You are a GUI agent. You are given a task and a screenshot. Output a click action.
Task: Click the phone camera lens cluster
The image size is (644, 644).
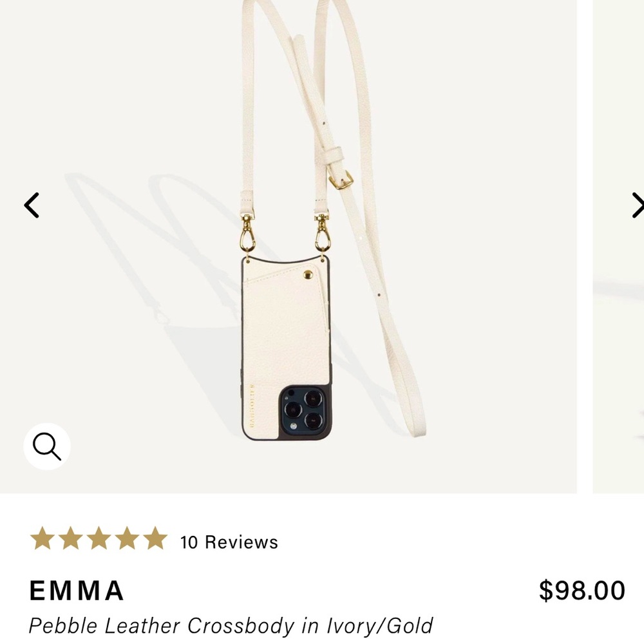[x=305, y=410]
